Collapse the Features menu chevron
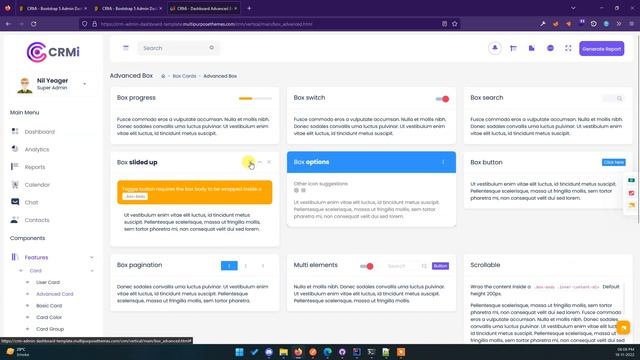The image size is (640, 360). pyautogui.click(x=91, y=258)
